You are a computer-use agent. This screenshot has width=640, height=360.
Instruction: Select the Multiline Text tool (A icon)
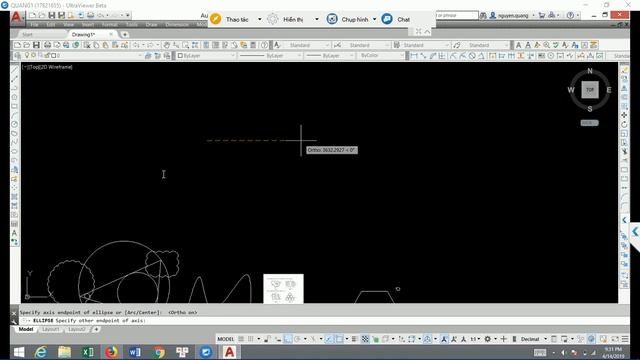click(15, 233)
